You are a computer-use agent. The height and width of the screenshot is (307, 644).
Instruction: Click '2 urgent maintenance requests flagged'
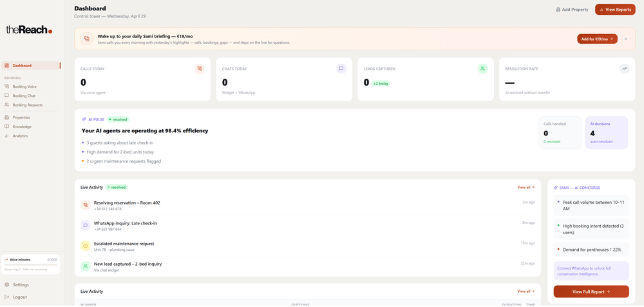point(124,161)
